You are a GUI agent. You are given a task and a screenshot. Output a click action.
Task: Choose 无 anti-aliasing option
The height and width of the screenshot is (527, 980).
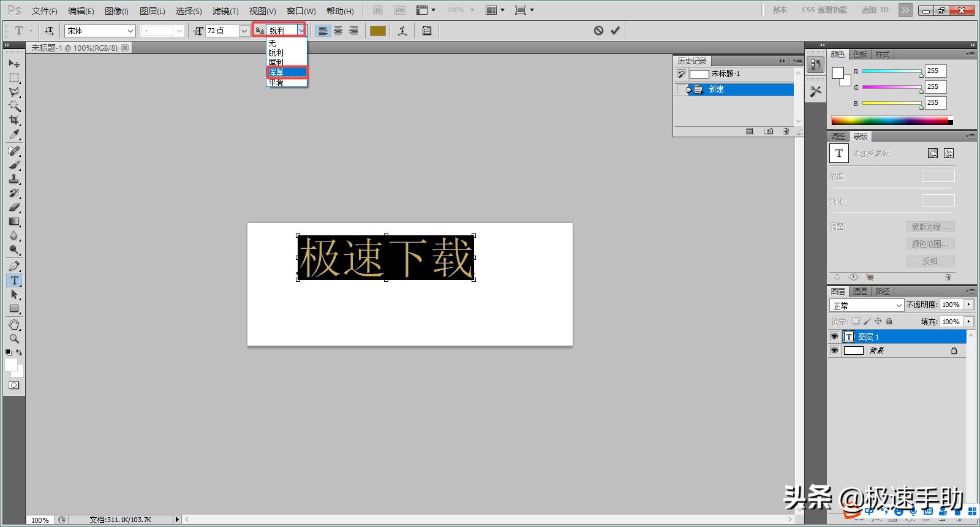[x=287, y=43]
